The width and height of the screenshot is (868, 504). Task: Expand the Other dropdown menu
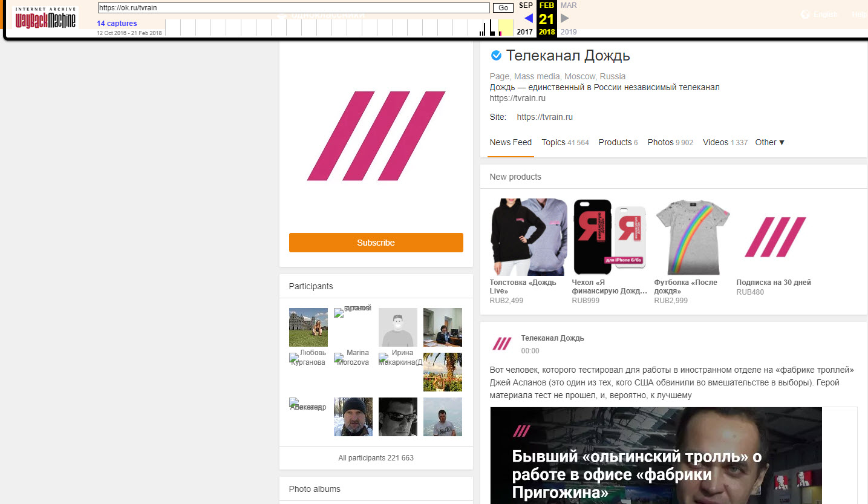[x=770, y=142]
